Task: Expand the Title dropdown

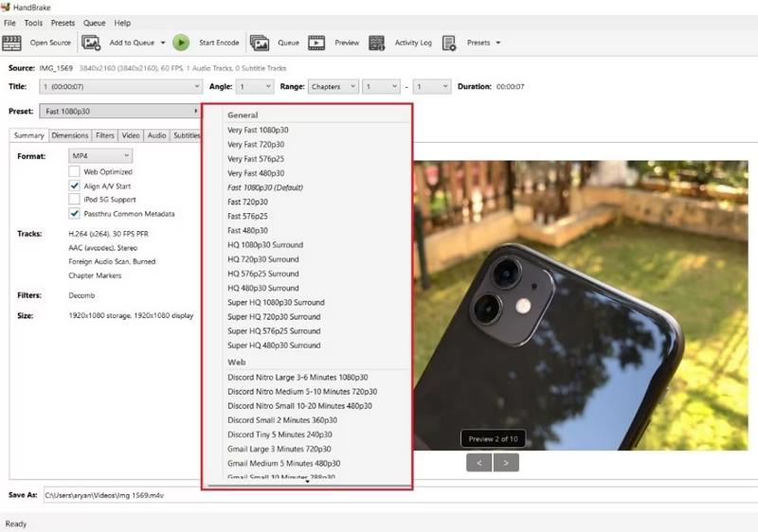Action: (x=120, y=86)
